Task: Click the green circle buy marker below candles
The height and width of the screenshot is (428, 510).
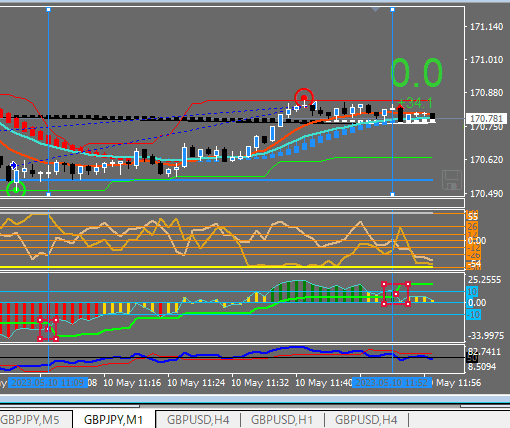Action: 16,189
